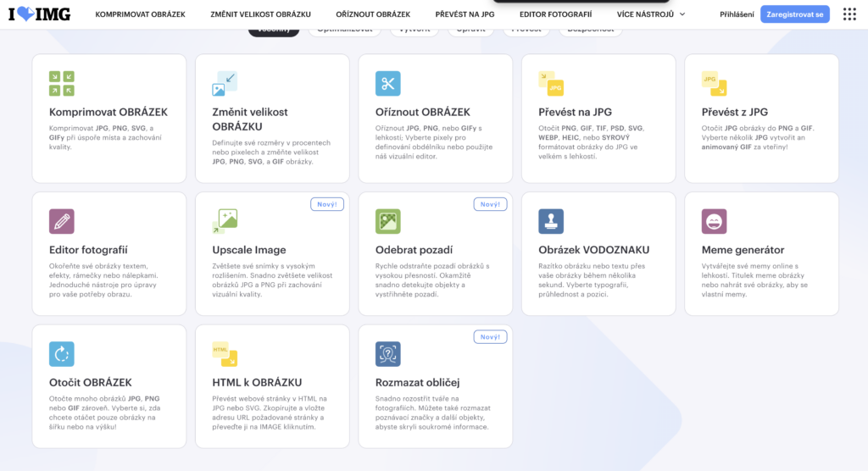Expand the VÍCE NÁSTROJŮ dropdown
868x471 pixels.
click(650, 14)
